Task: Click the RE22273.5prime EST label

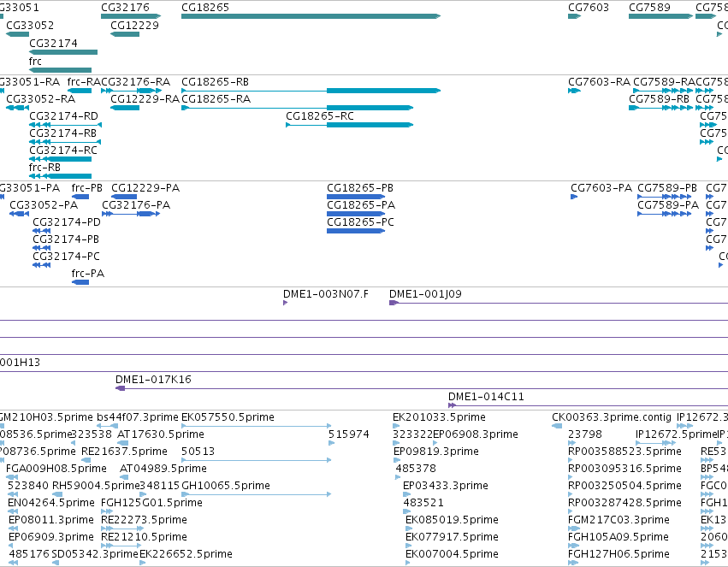Action: [144, 520]
